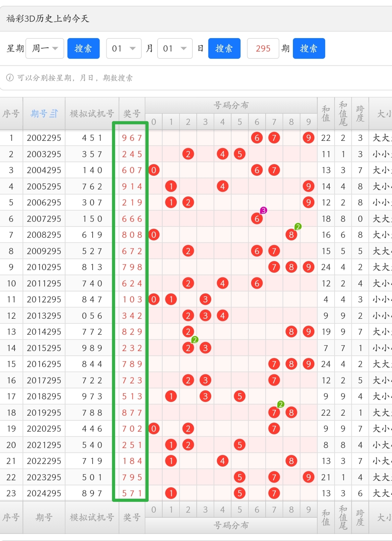Select red ball 9 in row 2002295
The image size is (392, 541).
click(x=308, y=138)
